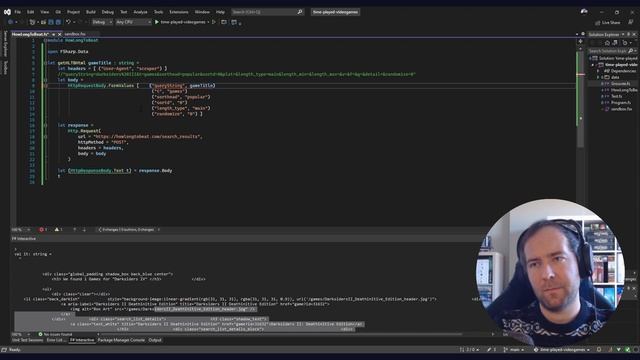The height and width of the screenshot is (360, 640).
Task: Click Start Without Debugging outline play icon
Action: (213, 22)
